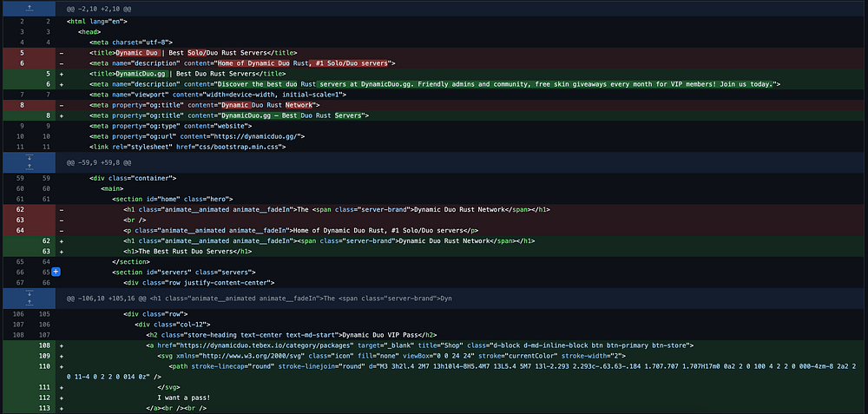
Task: Click added line number 111
Action: 45,387
